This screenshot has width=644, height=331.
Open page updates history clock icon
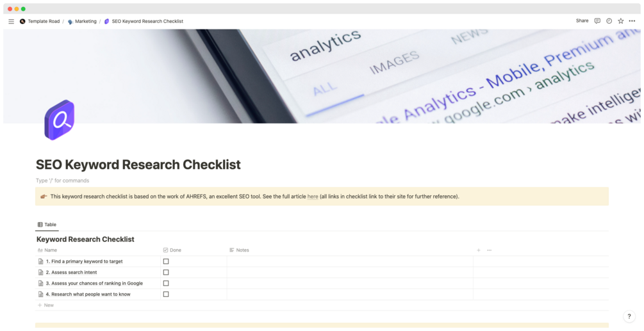(x=609, y=21)
